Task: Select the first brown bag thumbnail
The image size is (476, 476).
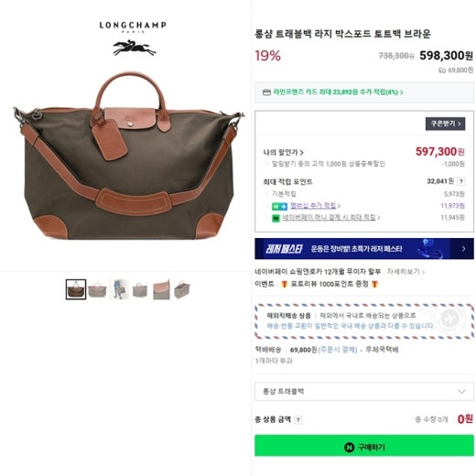Action: coord(76,289)
